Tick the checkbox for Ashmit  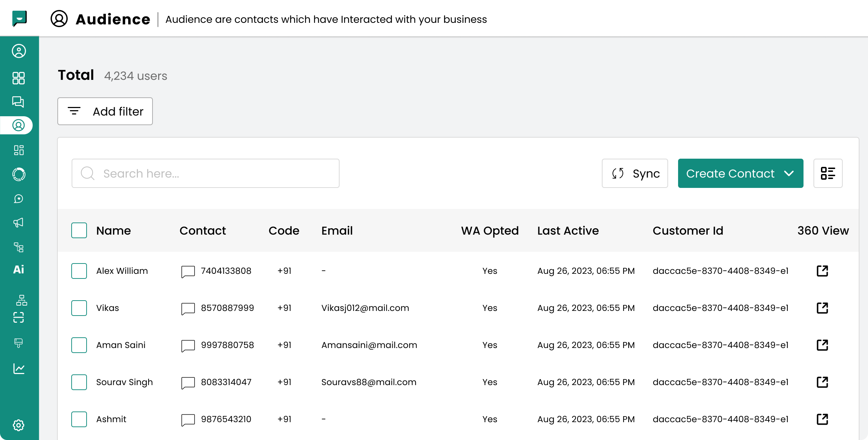tap(79, 419)
